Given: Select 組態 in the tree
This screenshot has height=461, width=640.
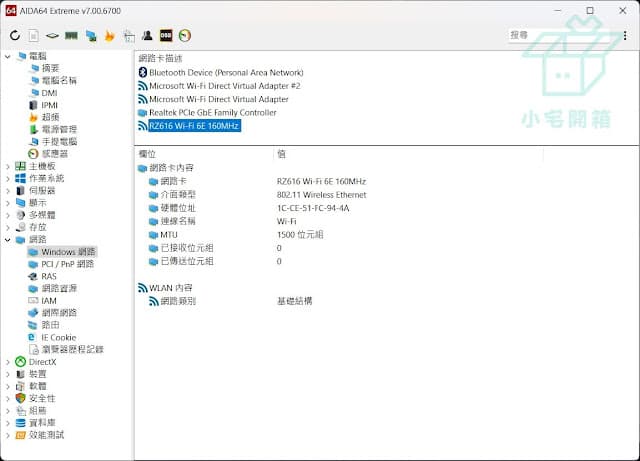Looking at the screenshot, I should click(38, 411).
